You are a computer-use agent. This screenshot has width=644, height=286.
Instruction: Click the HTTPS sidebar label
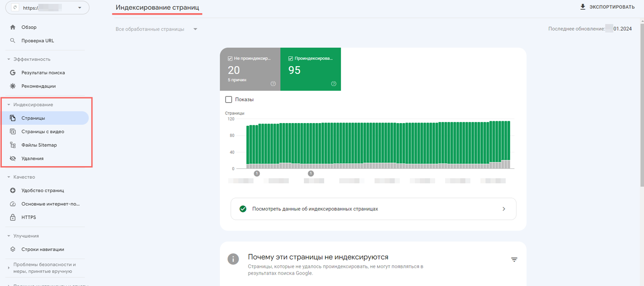pyautogui.click(x=29, y=217)
